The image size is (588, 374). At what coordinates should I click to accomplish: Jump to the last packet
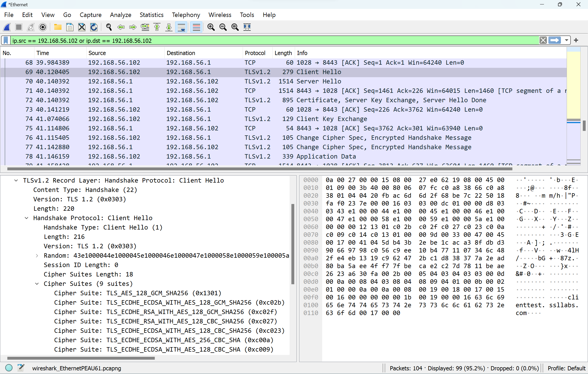pos(169,27)
